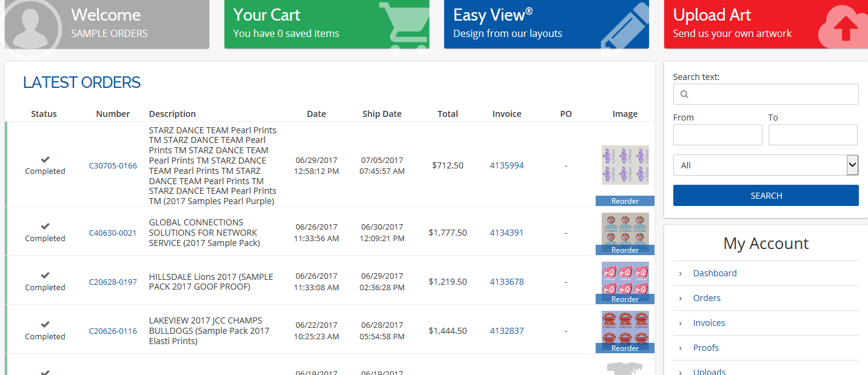Open order C20628-0197 details
This screenshot has height=375, width=868.
tap(113, 282)
